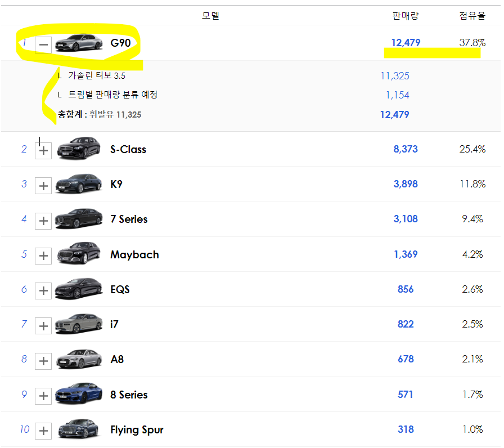Screen dimensions: 504x448
Task: Expand the 8 Series row
Action: 43,396
